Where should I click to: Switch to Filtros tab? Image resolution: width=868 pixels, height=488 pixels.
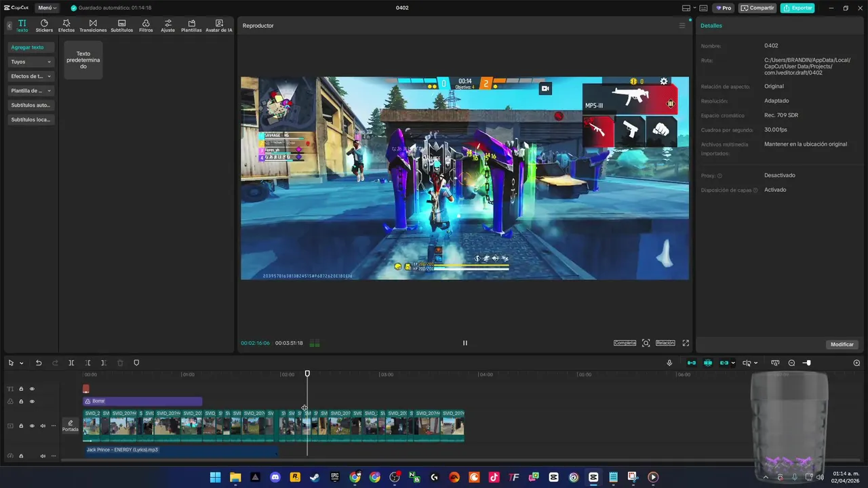click(x=146, y=26)
